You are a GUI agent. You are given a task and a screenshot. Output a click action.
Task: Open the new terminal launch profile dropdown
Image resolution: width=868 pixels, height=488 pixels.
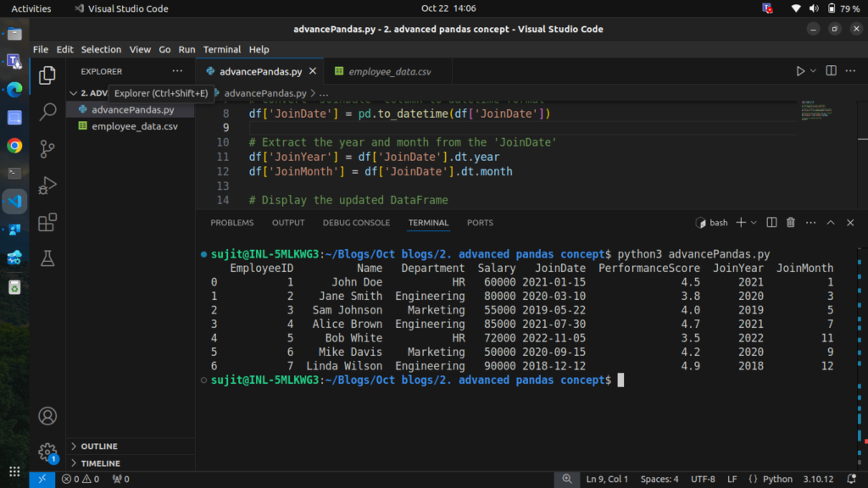(x=754, y=223)
